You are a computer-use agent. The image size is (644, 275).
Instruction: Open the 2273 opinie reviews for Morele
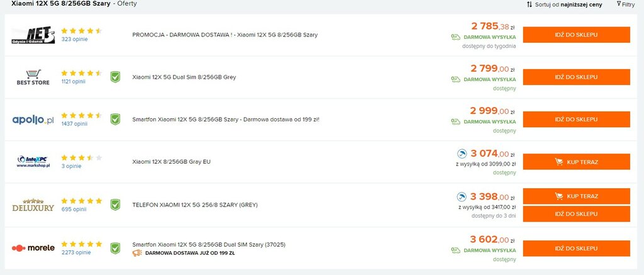pos(76,252)
